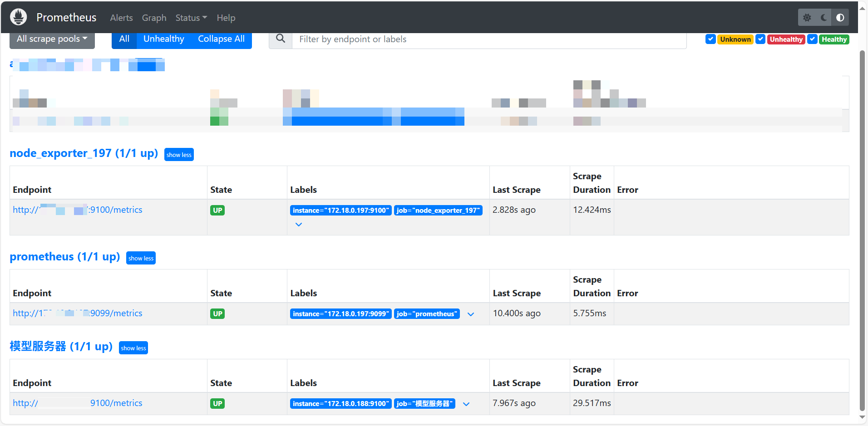The width and height of the screenshot is (868, 426).
Task: Click the Collapse All button
Action: click(x=221, y=39)
